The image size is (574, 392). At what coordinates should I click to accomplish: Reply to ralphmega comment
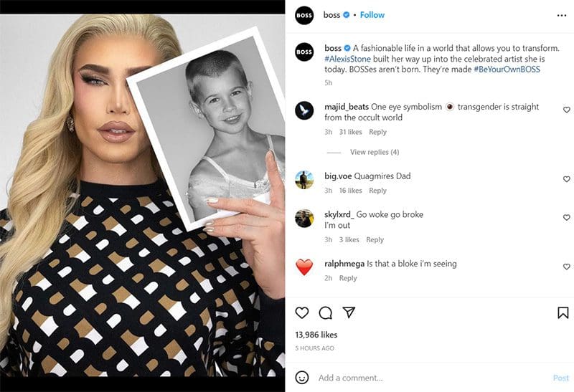(348, 278)
